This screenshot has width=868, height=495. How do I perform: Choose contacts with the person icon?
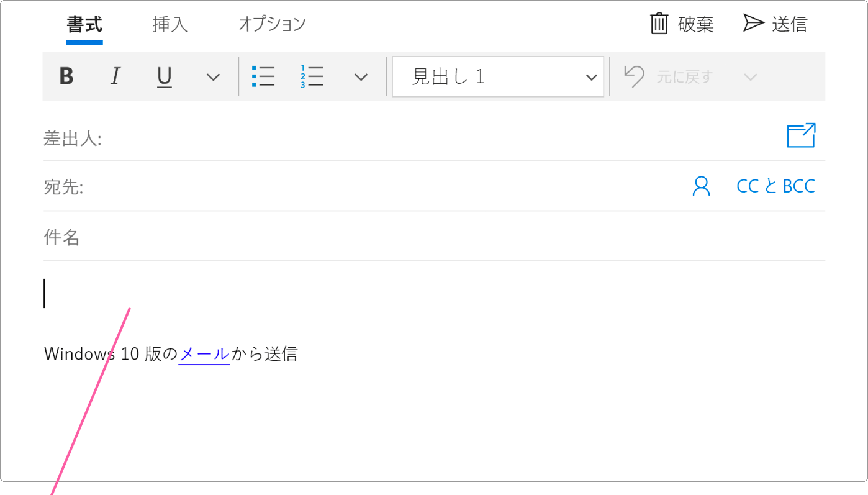[701, 186]
